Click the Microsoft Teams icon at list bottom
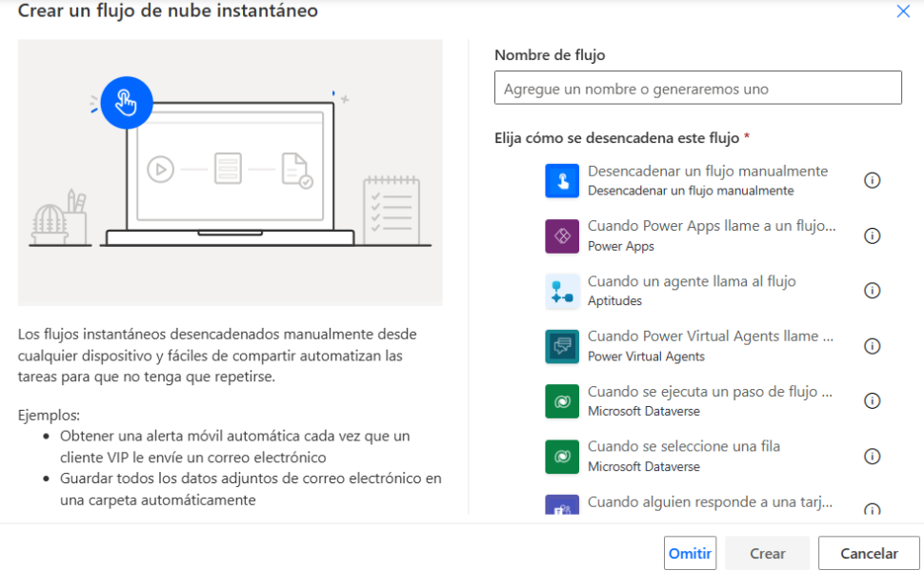This screenshot has width=924, height=571. click(x=562, y=506)
